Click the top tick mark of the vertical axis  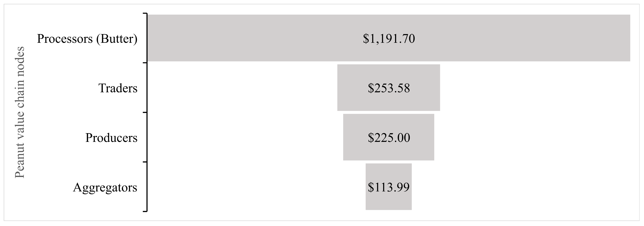click(145, 13)
